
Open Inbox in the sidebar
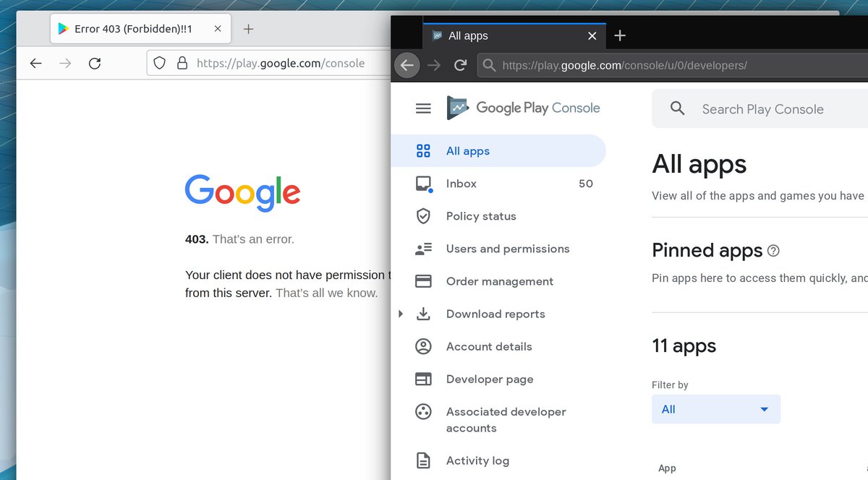pos(498,184)
